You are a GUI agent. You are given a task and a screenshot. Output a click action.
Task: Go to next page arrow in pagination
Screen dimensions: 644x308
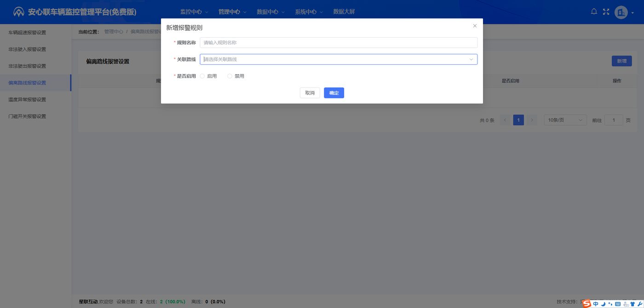coord(532,120)
